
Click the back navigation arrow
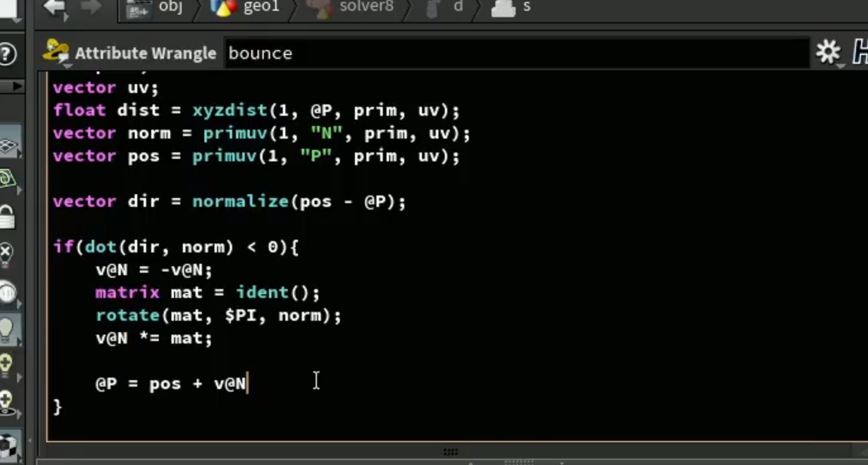(x=55, y=9)
